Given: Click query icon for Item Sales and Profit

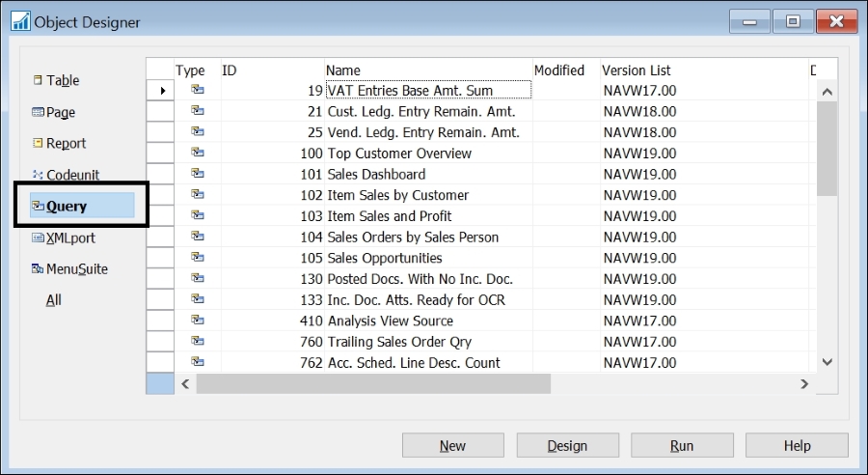Looking at the screenshot, I should 198,215.
